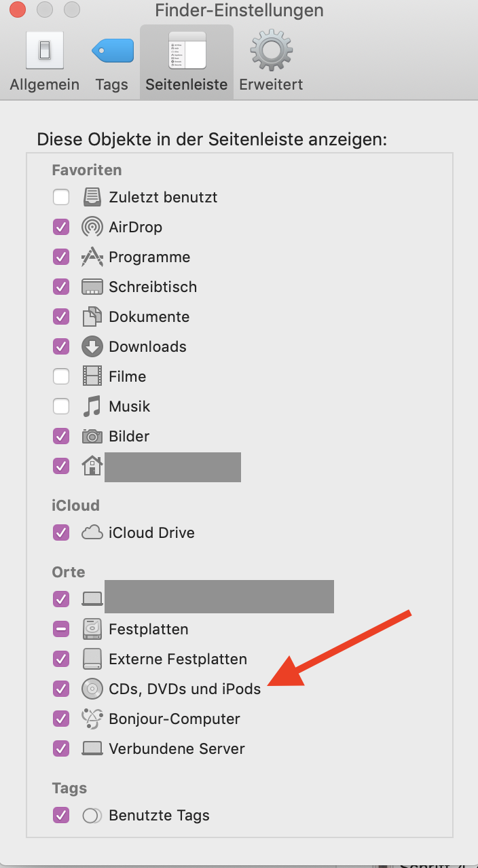Toggle the Festplatten mixed-state checkbox
The image size is (478, 868).
61,629
